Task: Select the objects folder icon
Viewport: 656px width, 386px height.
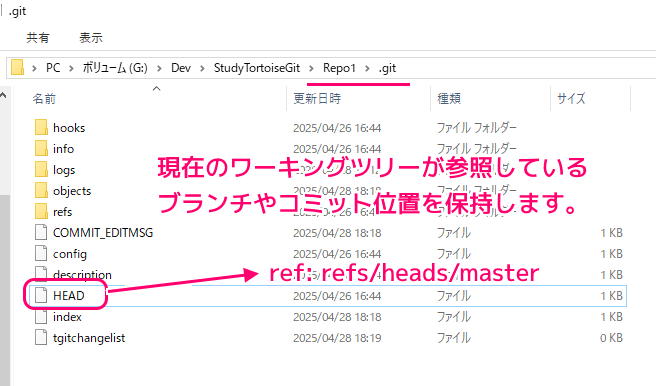Action: pyautogui.click(x=41, y=191)
